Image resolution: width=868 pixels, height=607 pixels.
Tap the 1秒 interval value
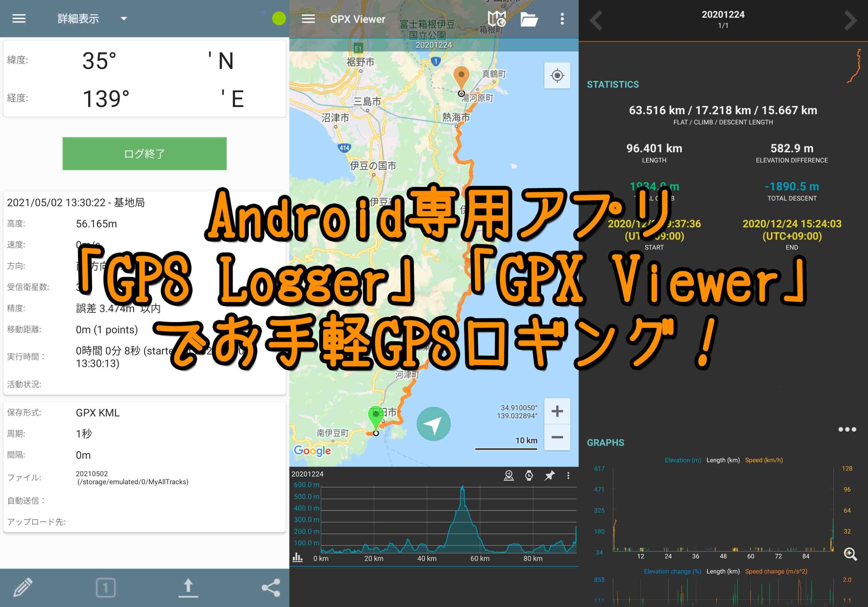(83, 434)
